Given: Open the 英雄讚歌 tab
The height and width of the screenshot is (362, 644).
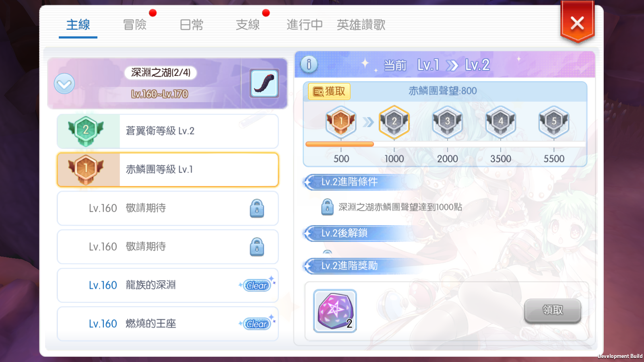Looking at the screenshot, I should (361, 25).
